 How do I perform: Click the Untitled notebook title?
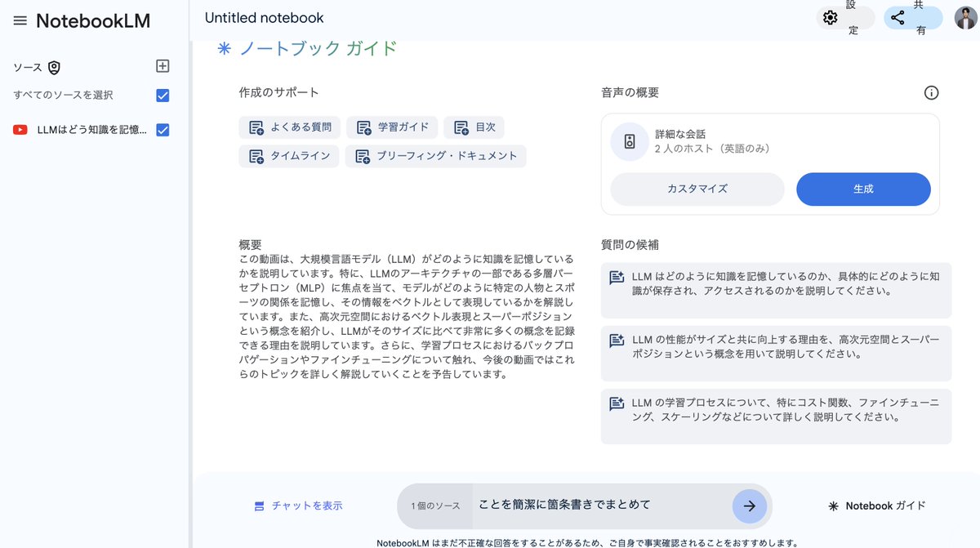click(x=264, y=18)
